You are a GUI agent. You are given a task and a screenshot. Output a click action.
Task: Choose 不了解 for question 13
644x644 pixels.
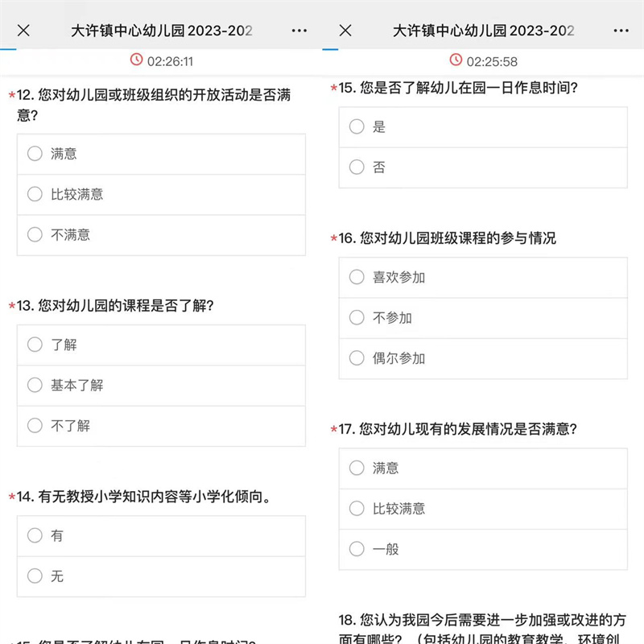(x=35, y=426)
